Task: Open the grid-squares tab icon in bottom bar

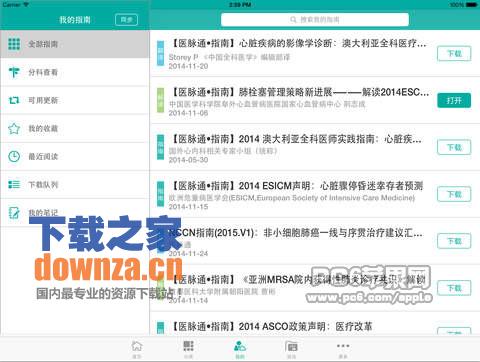Action: (188, 346)
